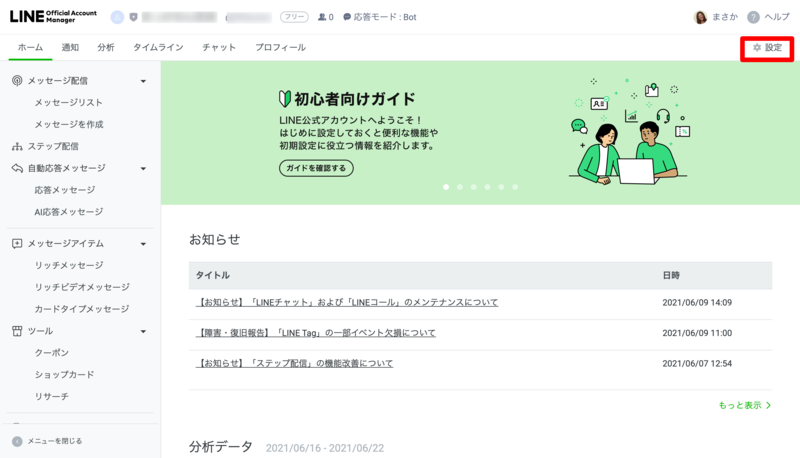
Task: Open the ステップ配信 improvement notice link
Action: (294, 364)
